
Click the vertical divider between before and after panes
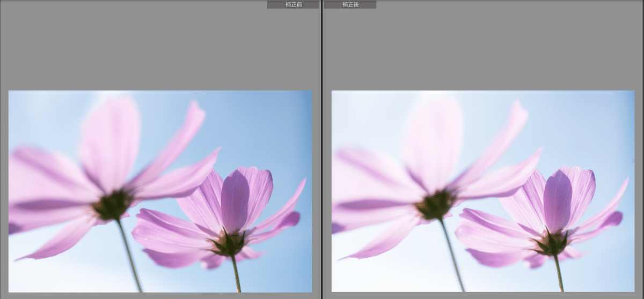pos(321,150)
